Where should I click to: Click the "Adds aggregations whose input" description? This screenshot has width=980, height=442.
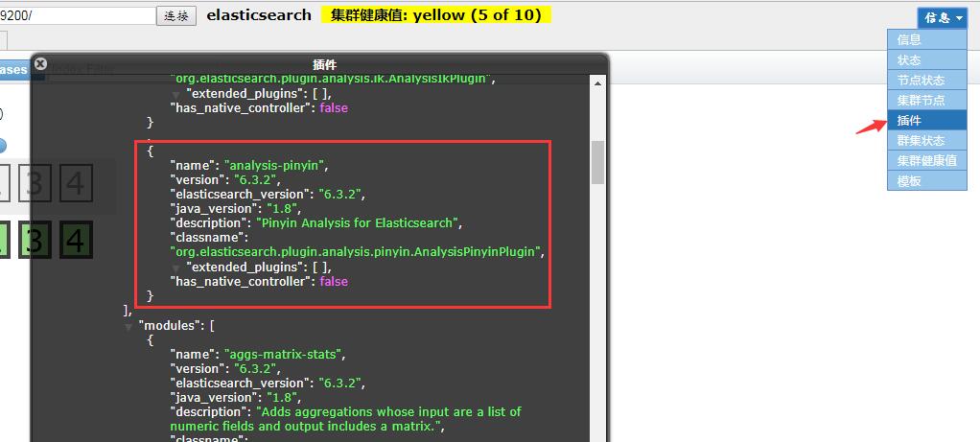coord(345,419)
